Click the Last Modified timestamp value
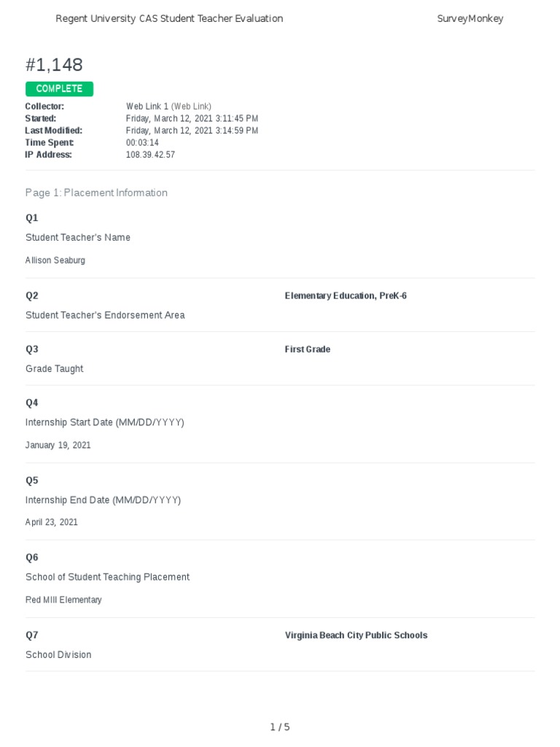Viewport: 560px width, 747px height. pos(192,131)
